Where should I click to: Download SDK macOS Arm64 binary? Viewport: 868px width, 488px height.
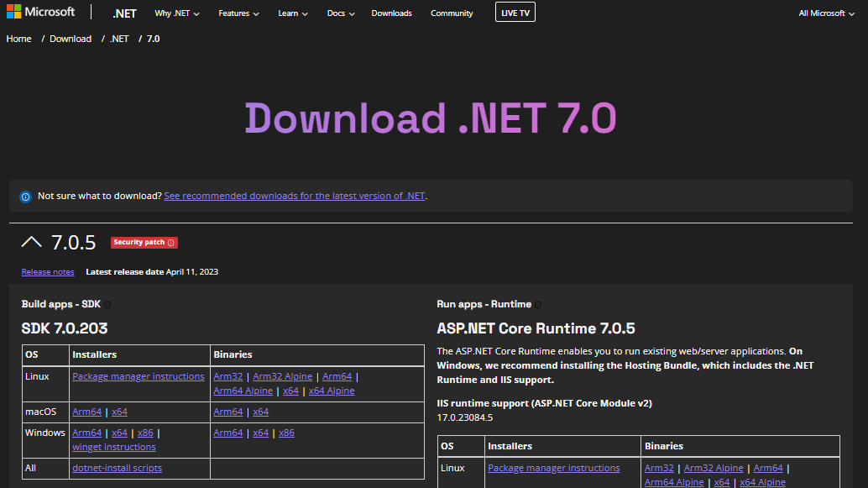point(228,412)
